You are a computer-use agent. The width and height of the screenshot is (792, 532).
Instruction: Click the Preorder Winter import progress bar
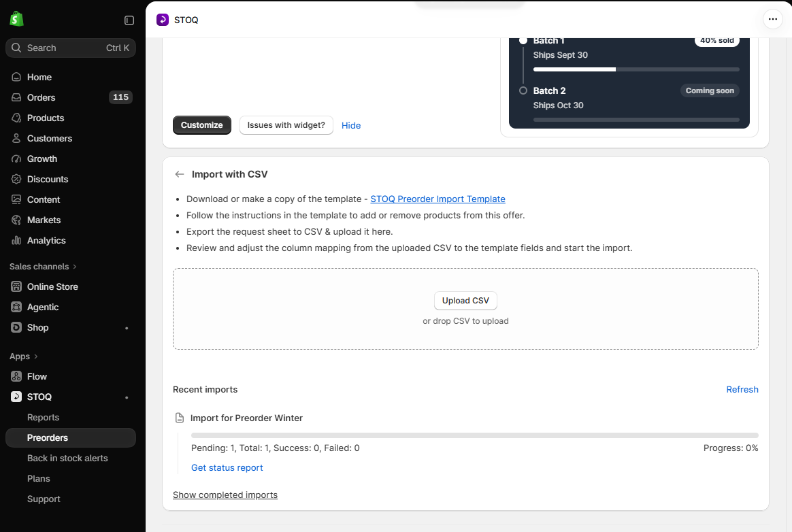click(475, 435)
